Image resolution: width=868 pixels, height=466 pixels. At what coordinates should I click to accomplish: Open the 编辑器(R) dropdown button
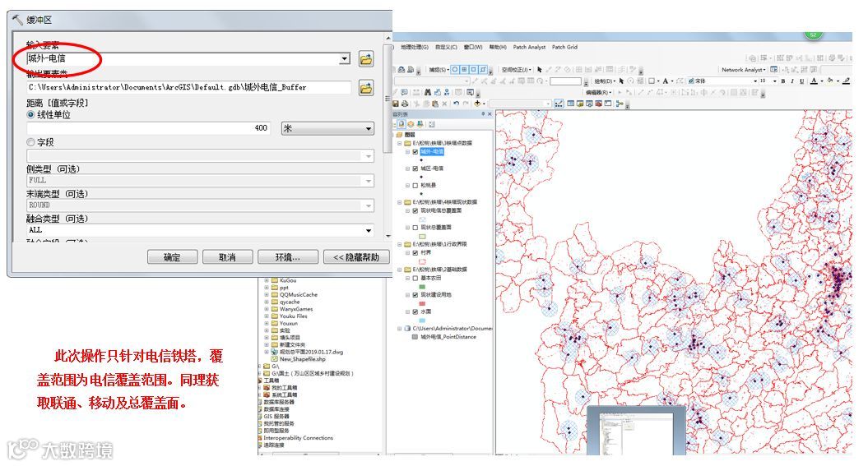599,92
